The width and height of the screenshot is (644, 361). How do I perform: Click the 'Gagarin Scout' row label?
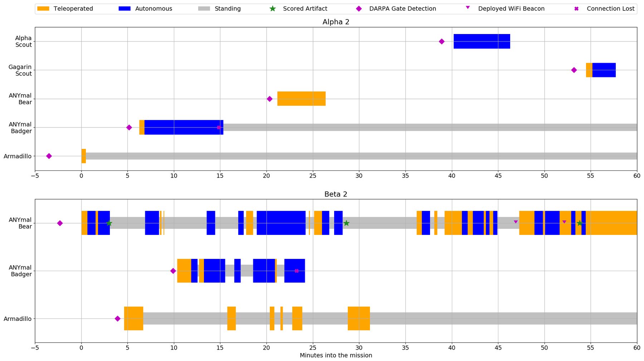[x=20, y=70]
